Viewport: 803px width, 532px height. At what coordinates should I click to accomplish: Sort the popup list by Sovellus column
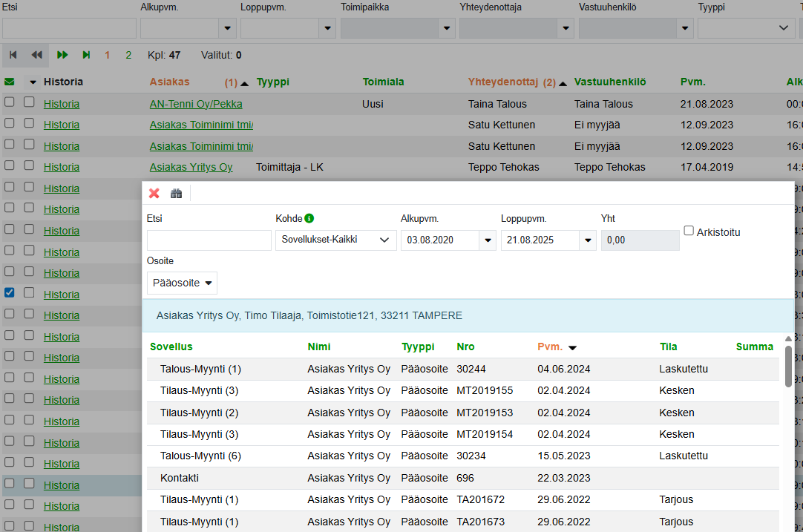tap(171, 347)
